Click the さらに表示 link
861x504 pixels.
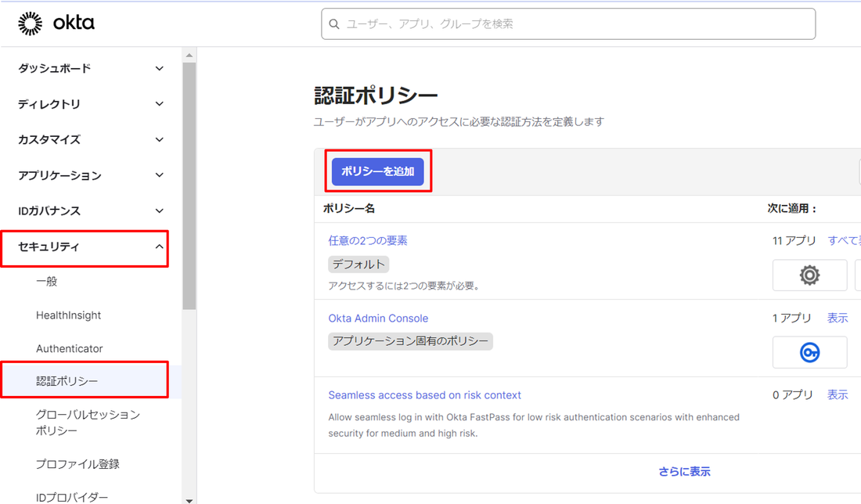pos(684,471)
